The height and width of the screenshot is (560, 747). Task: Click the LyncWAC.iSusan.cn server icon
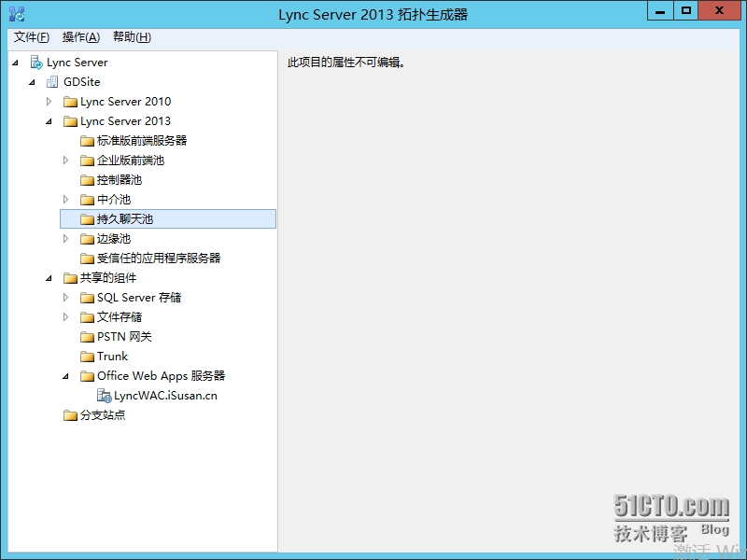click(x=105, y=396)
